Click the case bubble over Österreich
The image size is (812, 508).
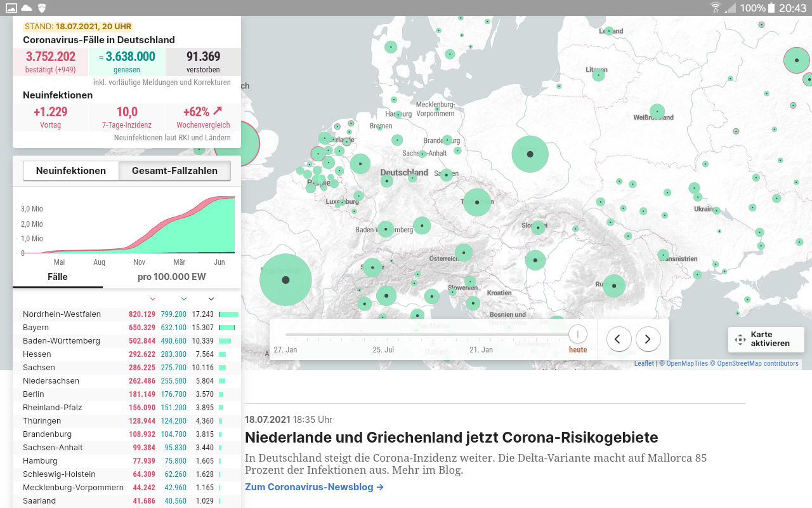(x=464, y=253)
